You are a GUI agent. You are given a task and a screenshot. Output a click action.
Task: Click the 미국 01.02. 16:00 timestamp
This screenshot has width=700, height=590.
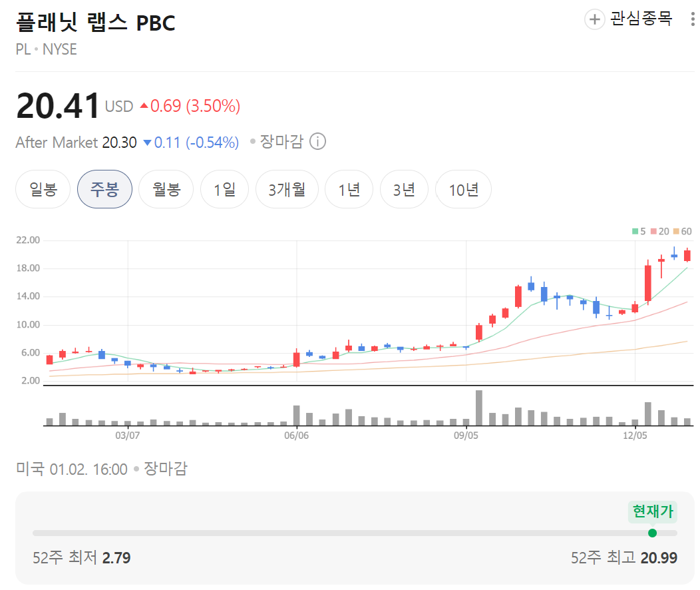71,469
